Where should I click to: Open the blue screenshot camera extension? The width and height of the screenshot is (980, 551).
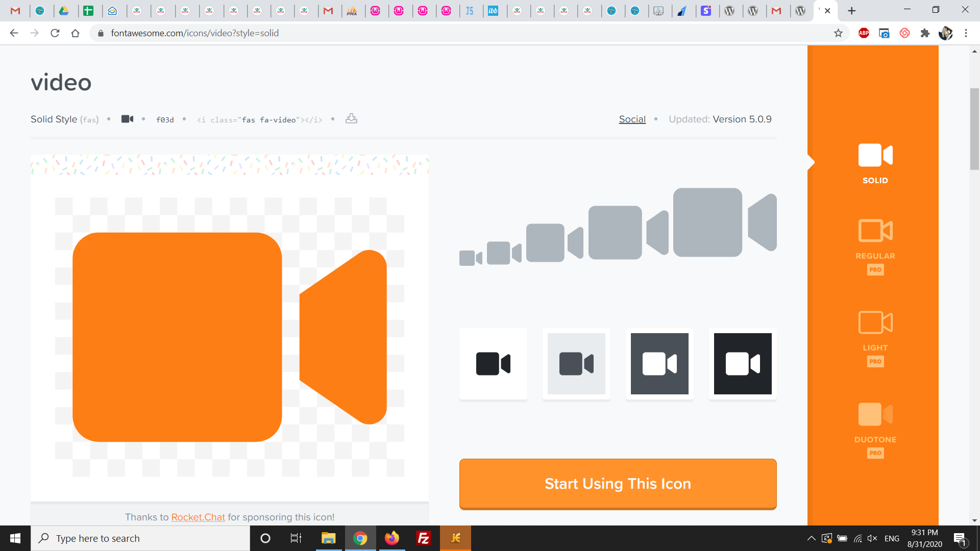coord(884,33)
